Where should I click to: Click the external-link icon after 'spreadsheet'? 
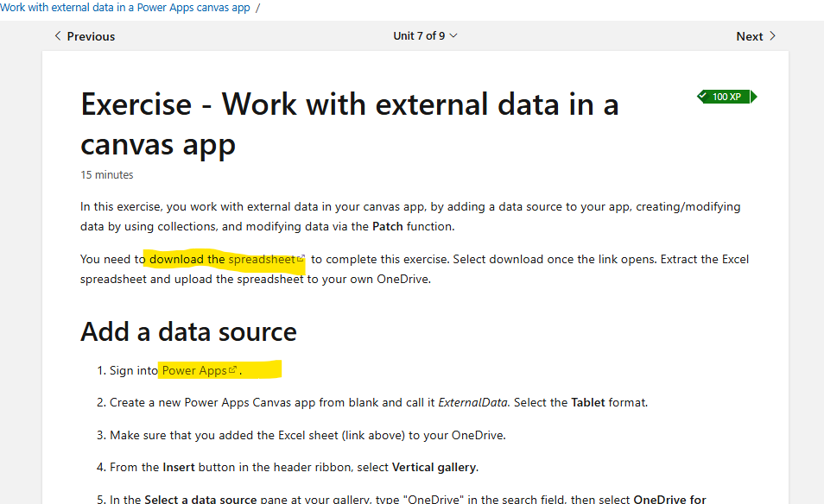click(300, 259)
